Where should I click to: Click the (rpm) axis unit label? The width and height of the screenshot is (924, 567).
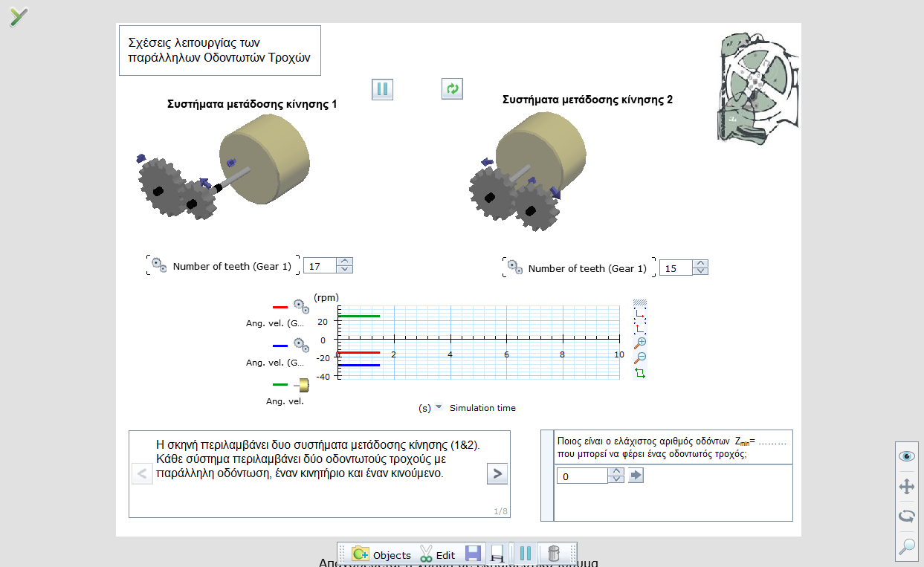326,297
